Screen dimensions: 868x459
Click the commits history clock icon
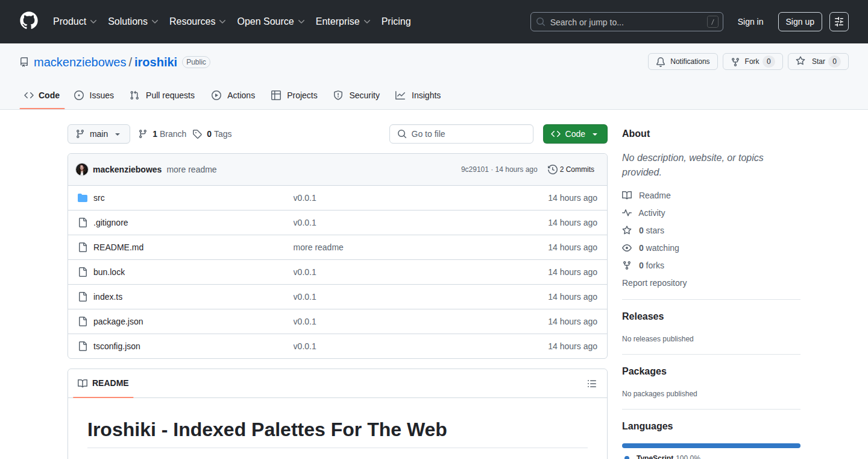(x=552, y=169)
